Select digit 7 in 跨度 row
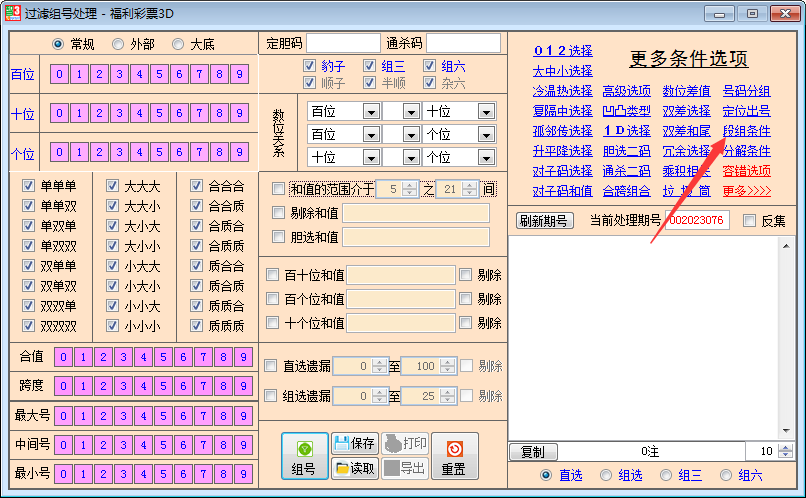Screen dimensions: 806x498 [x=204, y=386]
